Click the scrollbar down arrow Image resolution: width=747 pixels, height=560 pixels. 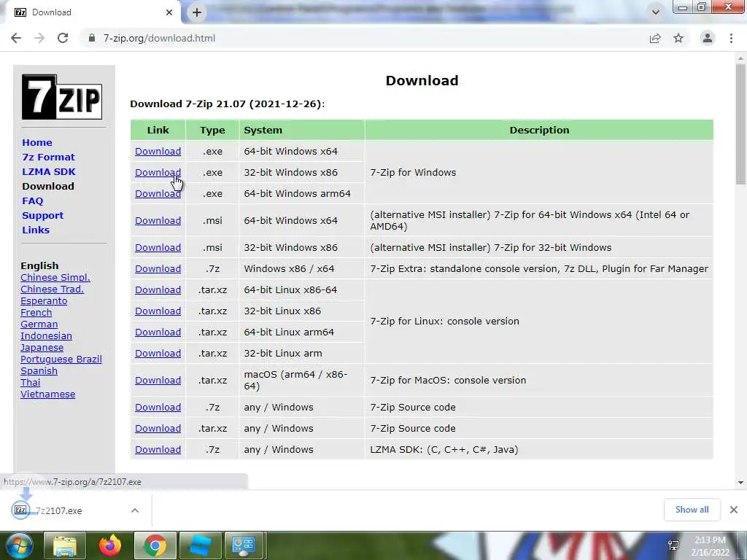(x=740, y=483)
